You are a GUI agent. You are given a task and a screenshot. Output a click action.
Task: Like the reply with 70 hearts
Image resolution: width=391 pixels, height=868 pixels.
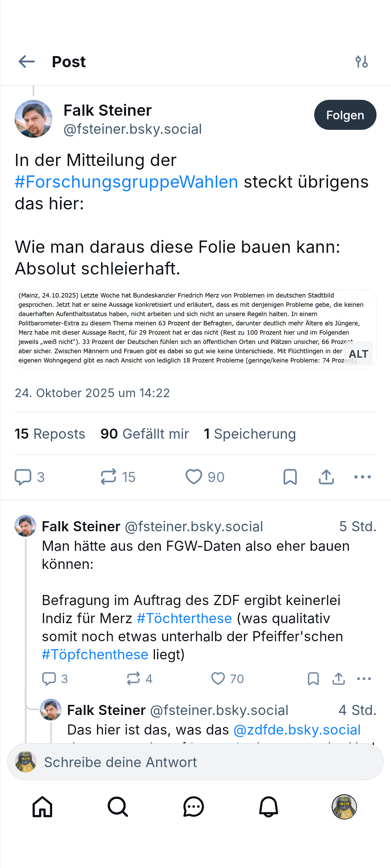pos(218,679)
